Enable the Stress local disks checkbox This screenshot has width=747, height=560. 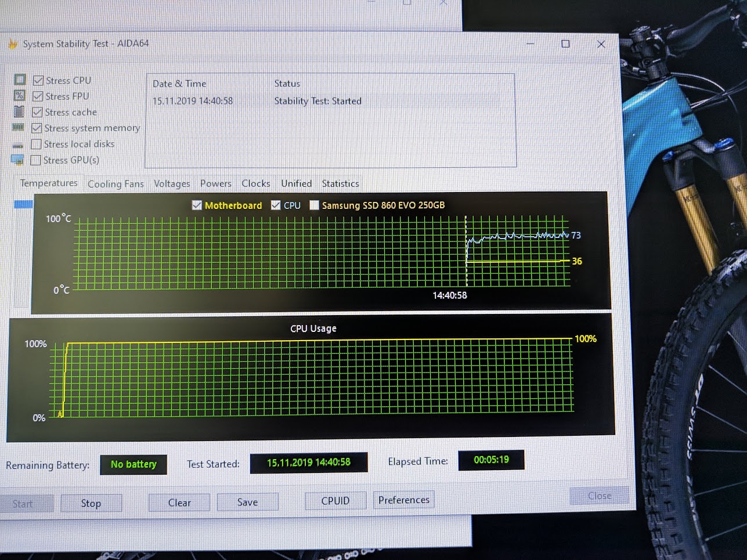point(37,144)
